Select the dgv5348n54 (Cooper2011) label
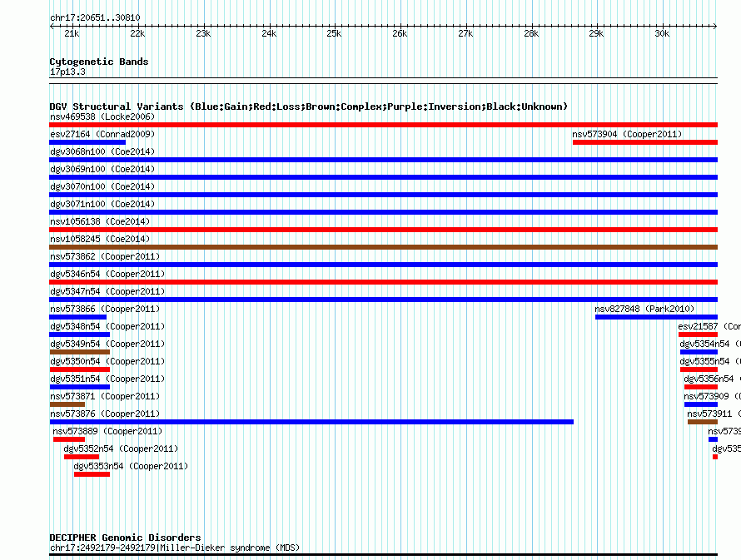Viewport: 741px width, 560px height. pyautogui.click(x=107, y=326)
